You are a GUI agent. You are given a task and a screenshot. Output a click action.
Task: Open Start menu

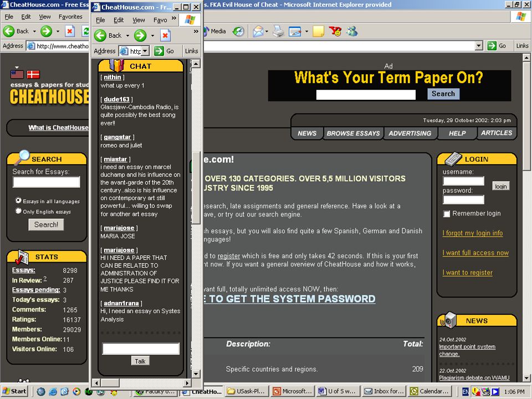14,391
